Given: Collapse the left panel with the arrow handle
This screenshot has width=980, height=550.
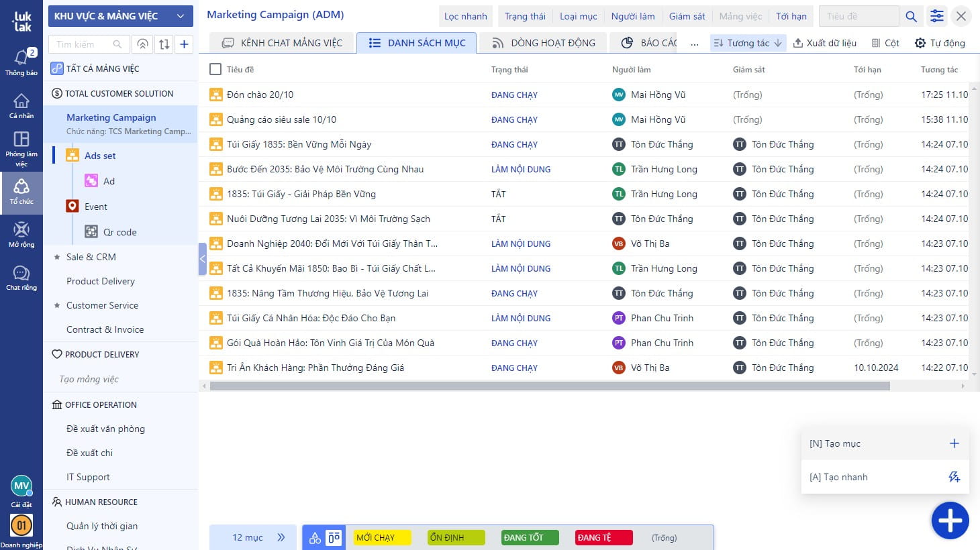Looking at the screenshot, I should 202,259.
